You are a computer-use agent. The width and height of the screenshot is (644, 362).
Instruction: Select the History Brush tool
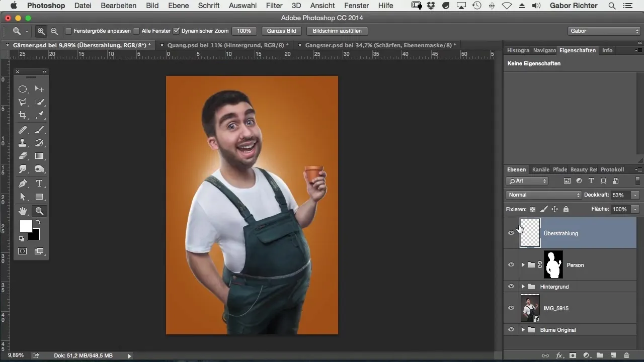coord(39,143)
